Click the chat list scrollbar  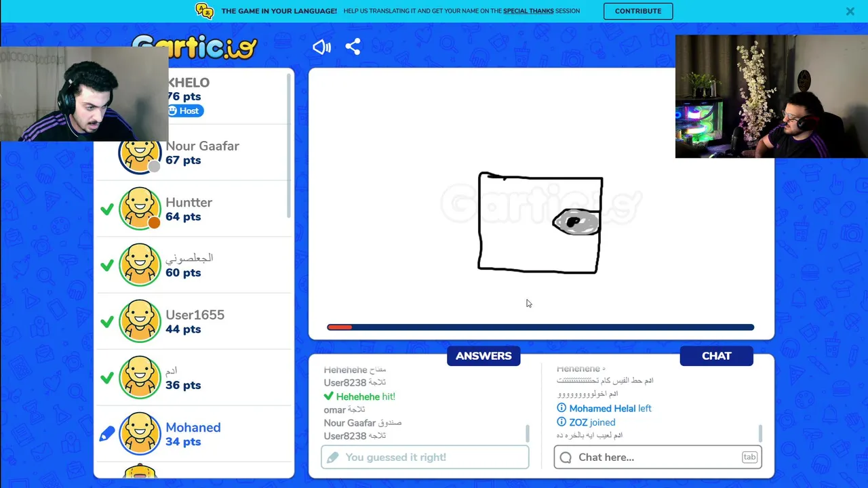tap(760, 433)
